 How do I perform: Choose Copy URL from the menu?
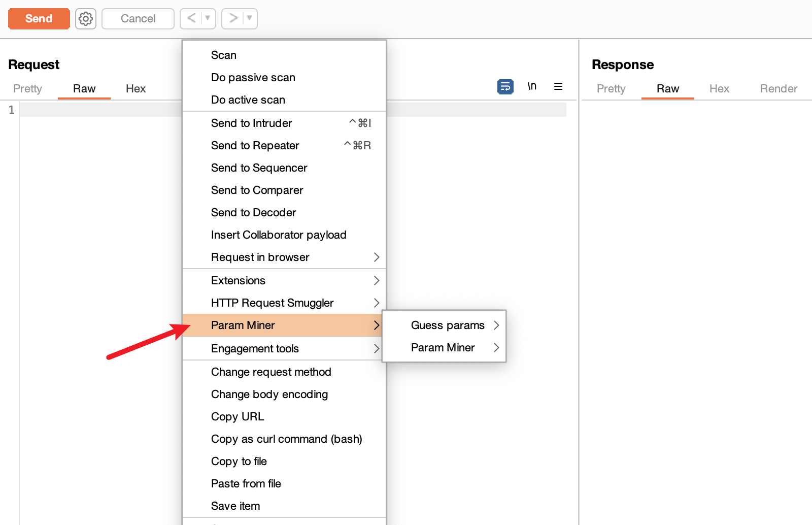point(284,416)
